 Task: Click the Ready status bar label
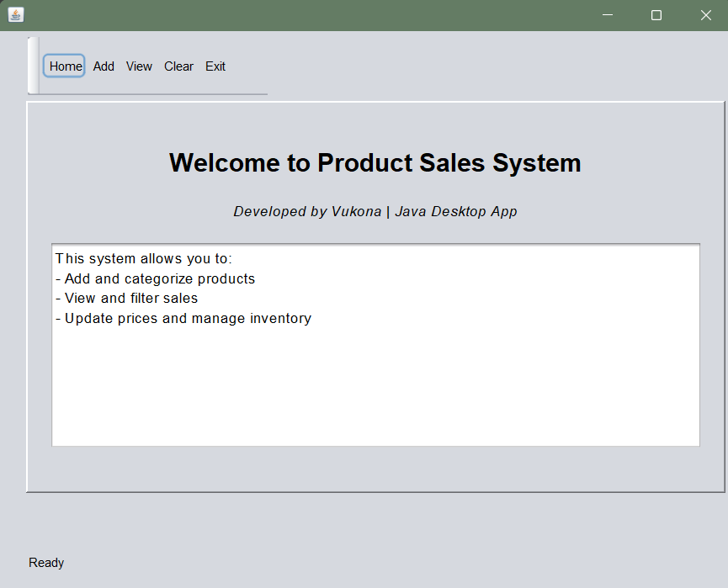pos(46,563)
